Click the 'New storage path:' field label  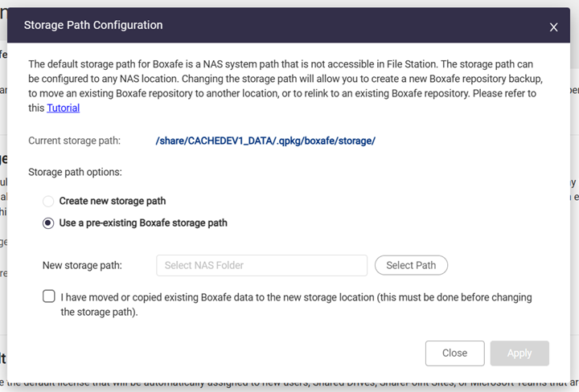coord(83,265)
